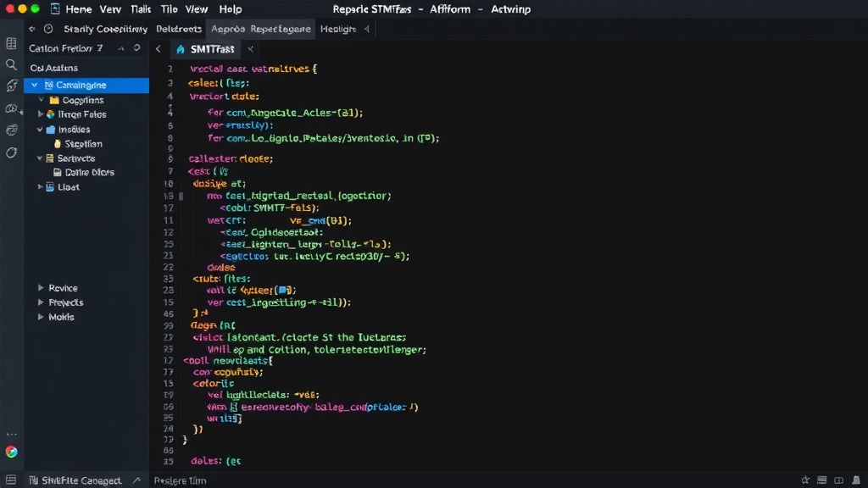Click the three dots more icon in sidebar

coord(12,435)
